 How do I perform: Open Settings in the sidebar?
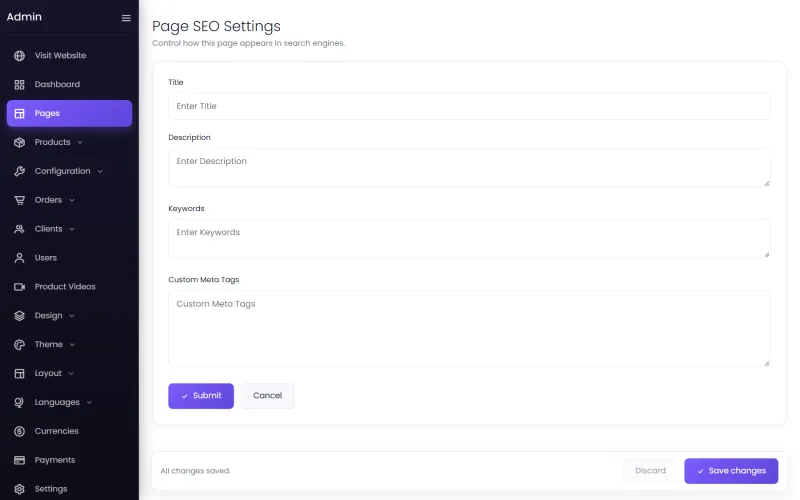coord(69,489)
